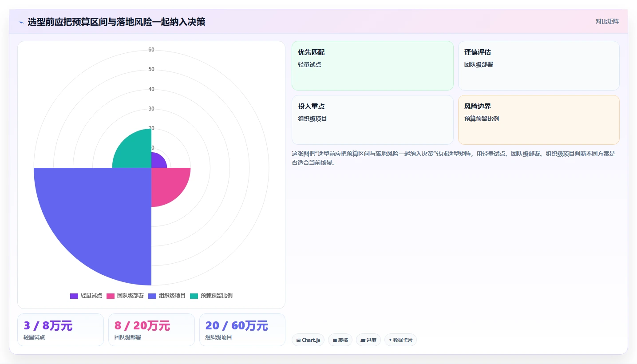Open the 谨慎评估 card
The height and width of the screenshot is (364, 637).
click(538, 66)
